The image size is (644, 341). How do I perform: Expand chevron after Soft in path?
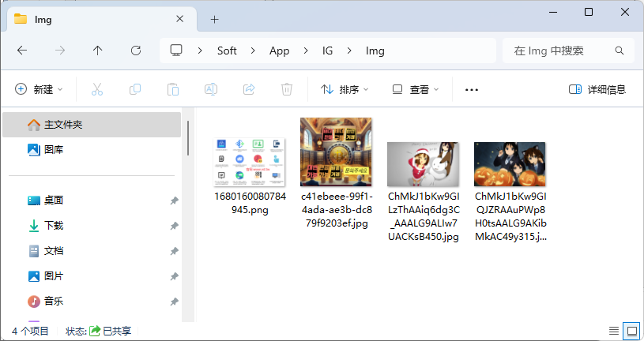pos(253,51)
